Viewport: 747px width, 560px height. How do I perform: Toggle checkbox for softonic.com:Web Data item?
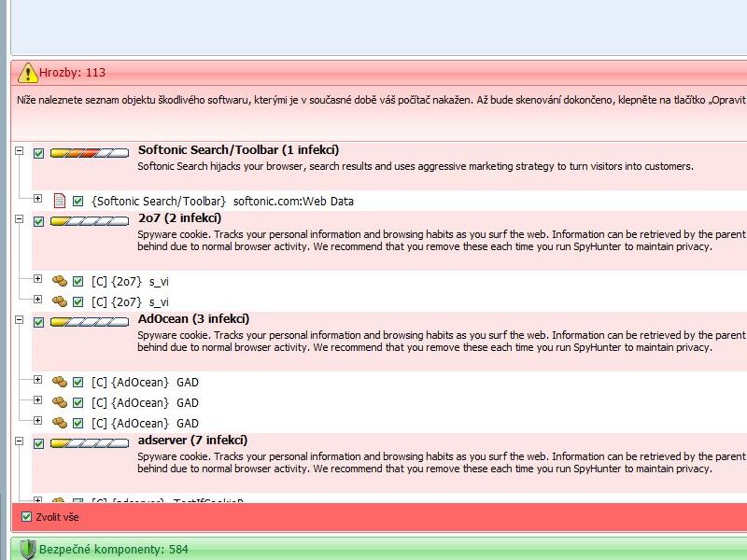78,202
